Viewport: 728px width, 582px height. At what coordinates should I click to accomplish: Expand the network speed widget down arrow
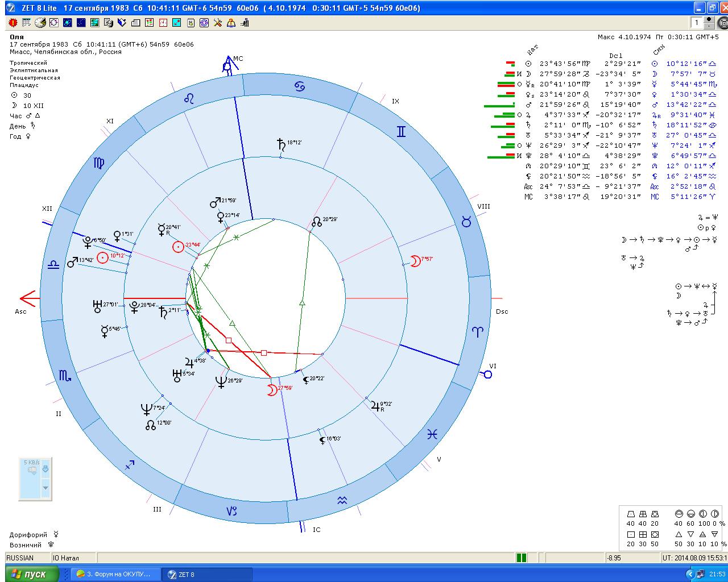45,488
